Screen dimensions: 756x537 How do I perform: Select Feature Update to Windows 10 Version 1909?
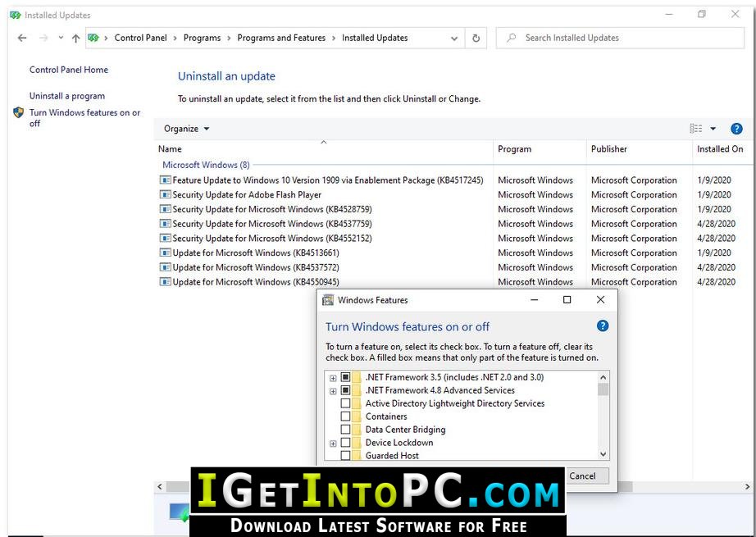pos(328,180)
